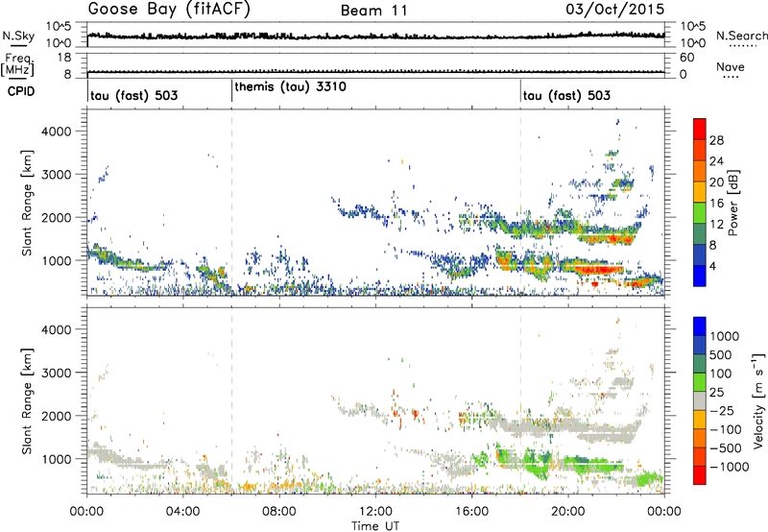Viewport: 768px width, 532px height.
Task: Click the "tau (fast) 503" label near 18:00
Action: [x=566, y=95]
